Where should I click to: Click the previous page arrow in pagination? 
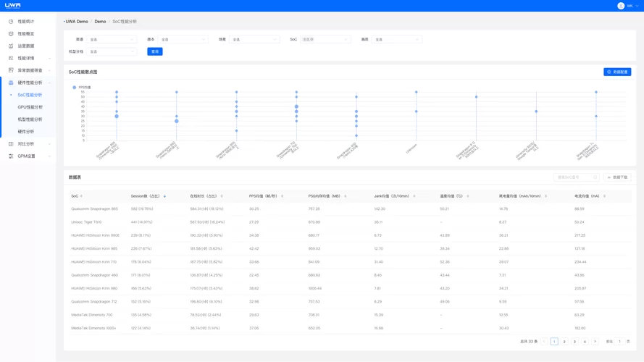(544, 342)
